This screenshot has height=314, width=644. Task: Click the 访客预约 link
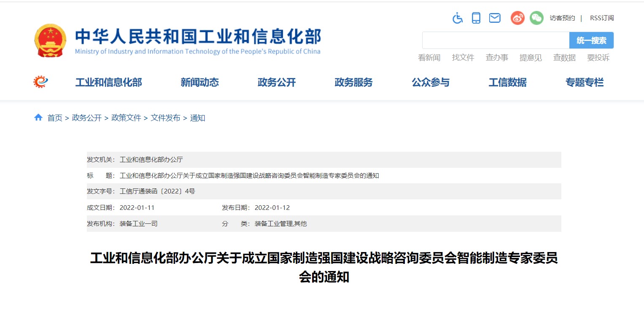pos(562,18)
